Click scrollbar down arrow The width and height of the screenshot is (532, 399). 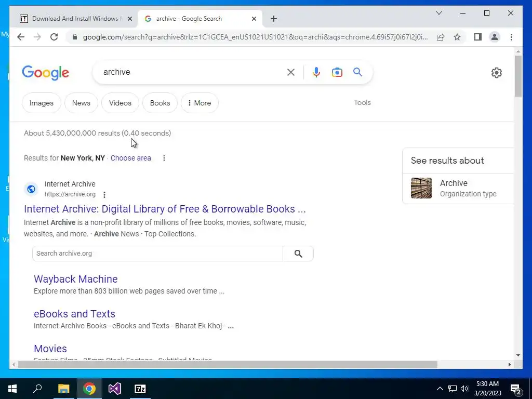pyautogui.click(x=518, y=355)
